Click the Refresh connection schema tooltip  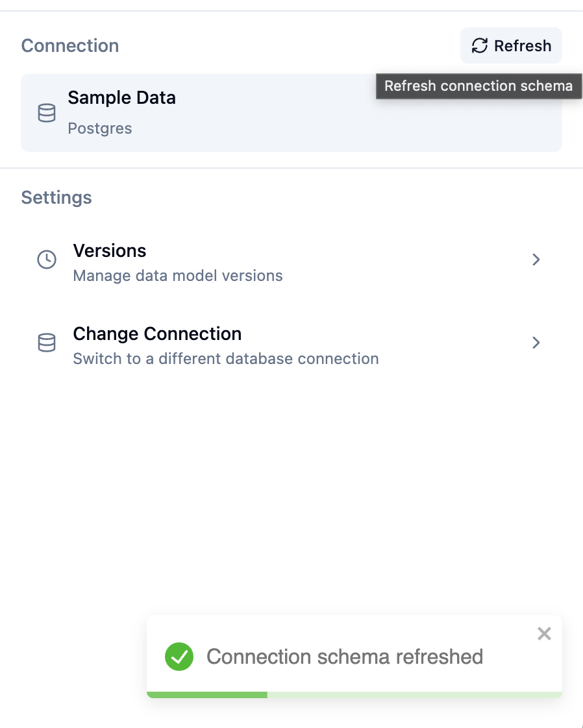pos(478,86)
